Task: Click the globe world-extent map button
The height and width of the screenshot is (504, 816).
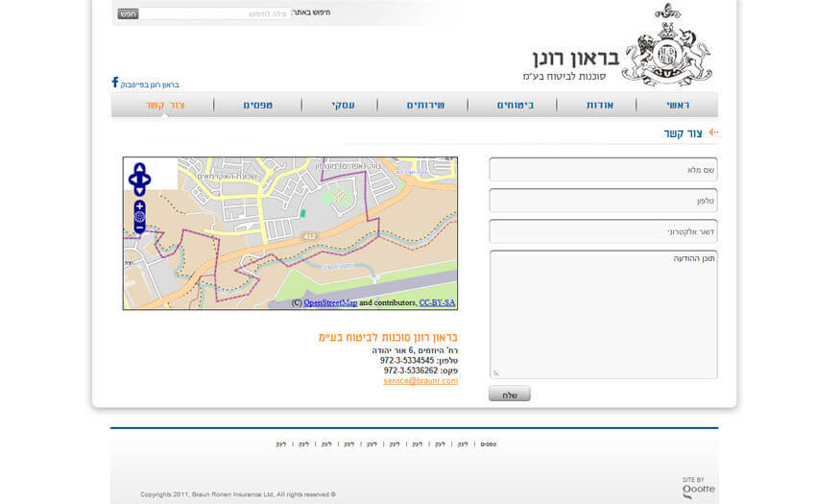Action: (x=140, y=217)
